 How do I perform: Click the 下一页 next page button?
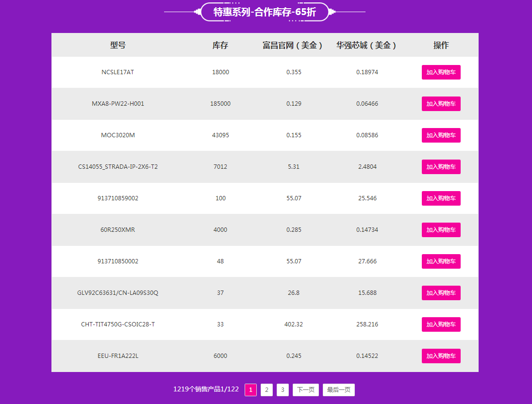[306, 390]
